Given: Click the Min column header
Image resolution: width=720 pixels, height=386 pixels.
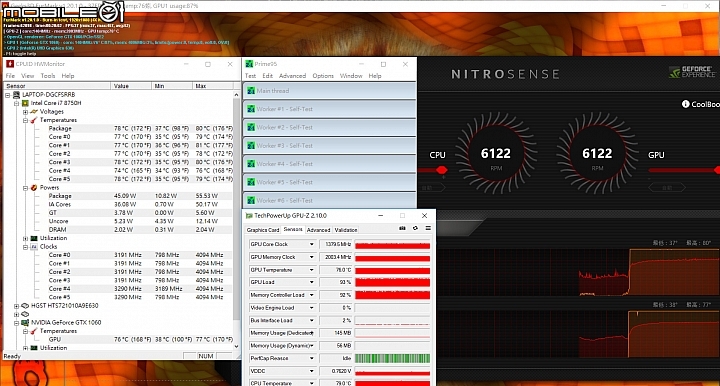Looking at the screenshot, I should pos(172,86).
